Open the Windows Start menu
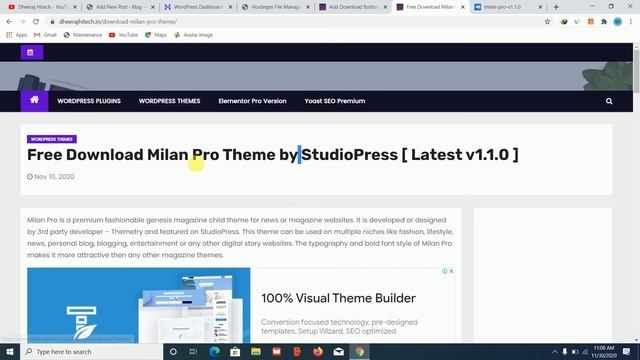Viewport: 640px width, 360px height. [x=10, y=351]
